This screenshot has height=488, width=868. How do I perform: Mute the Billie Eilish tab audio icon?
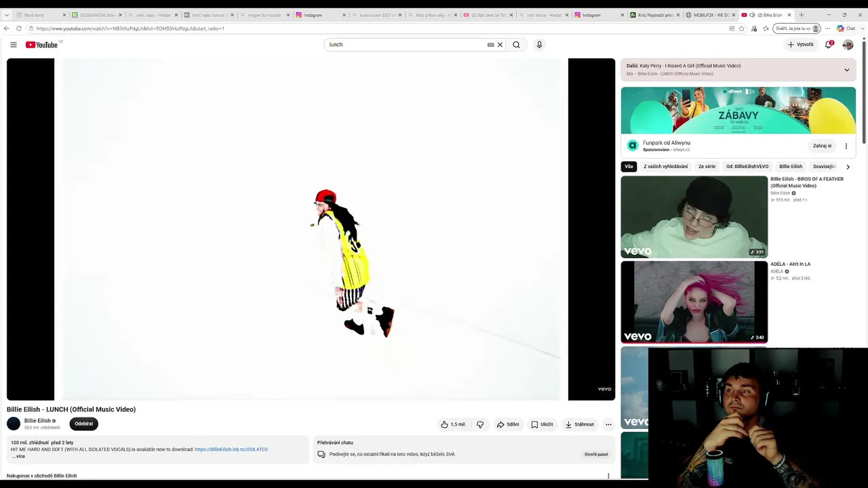tap(752, 15)
